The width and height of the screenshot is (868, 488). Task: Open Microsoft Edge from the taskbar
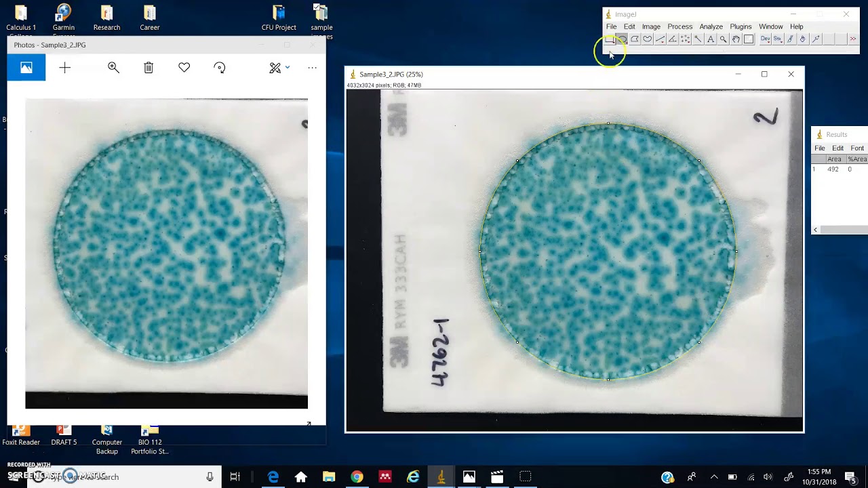click(273, 476)
